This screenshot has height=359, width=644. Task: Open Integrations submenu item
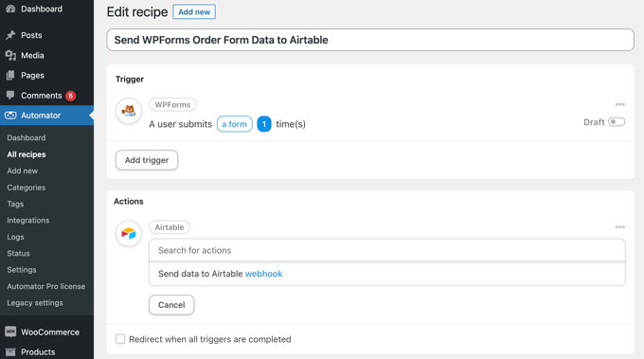pos(27,220)
